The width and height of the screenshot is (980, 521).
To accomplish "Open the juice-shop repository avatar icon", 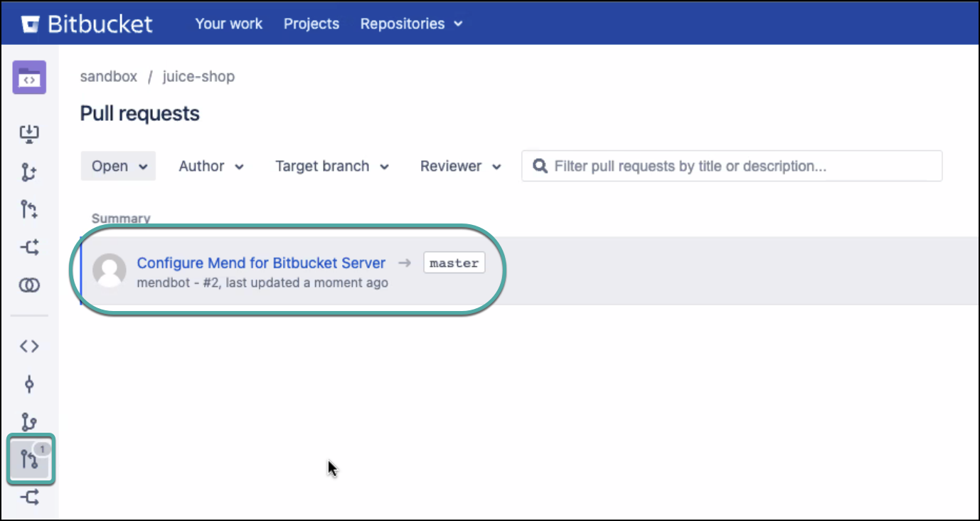I will pos(29,78).
